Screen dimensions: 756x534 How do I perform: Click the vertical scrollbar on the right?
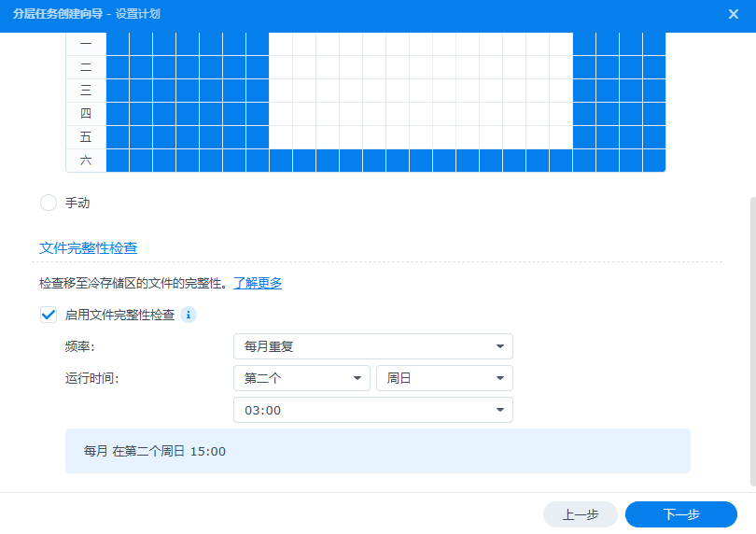(750, 336)
